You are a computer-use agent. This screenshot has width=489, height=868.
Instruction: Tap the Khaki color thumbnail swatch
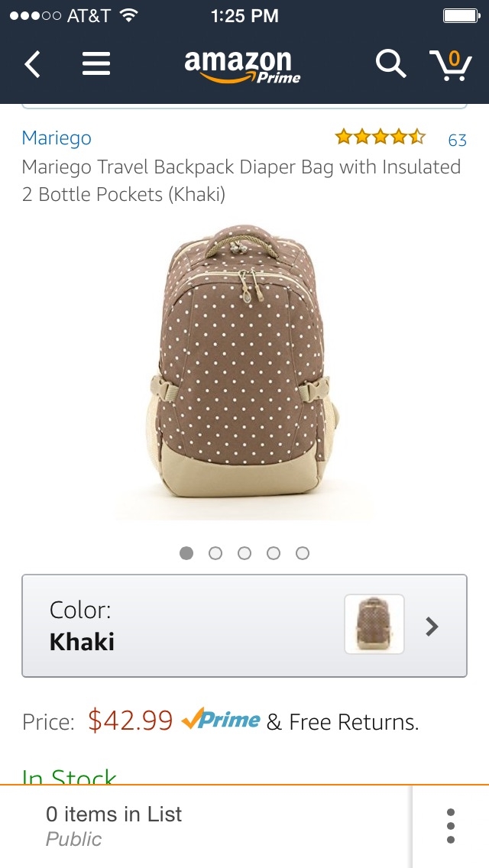click(374, 624)
